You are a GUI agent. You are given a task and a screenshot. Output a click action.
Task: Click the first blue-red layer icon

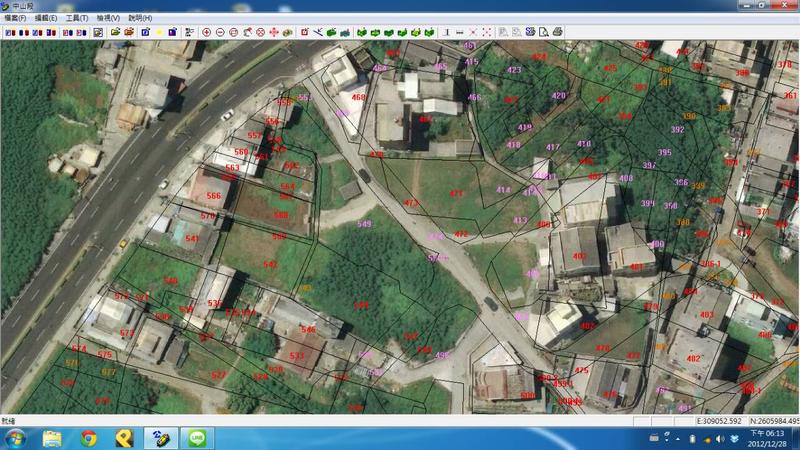(10, 32)
